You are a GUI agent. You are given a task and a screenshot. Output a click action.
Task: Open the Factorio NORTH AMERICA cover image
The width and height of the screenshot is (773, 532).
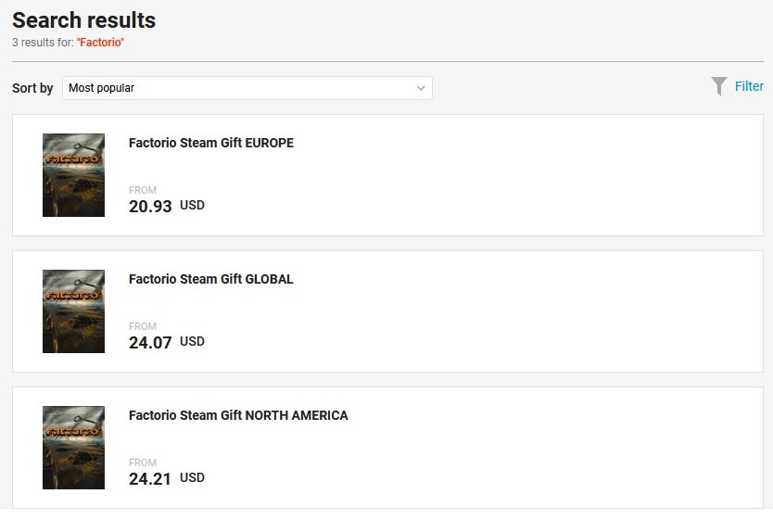73,448
